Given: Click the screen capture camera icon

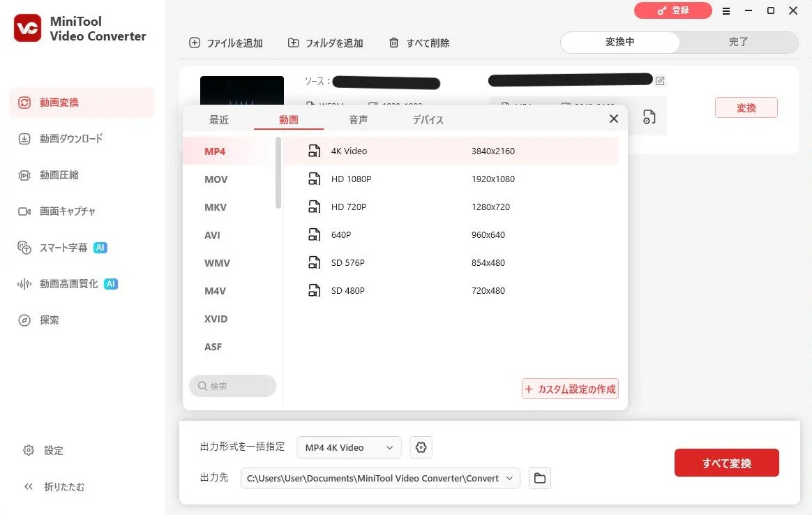Looking at the screenshot, I should coord(24,211).
